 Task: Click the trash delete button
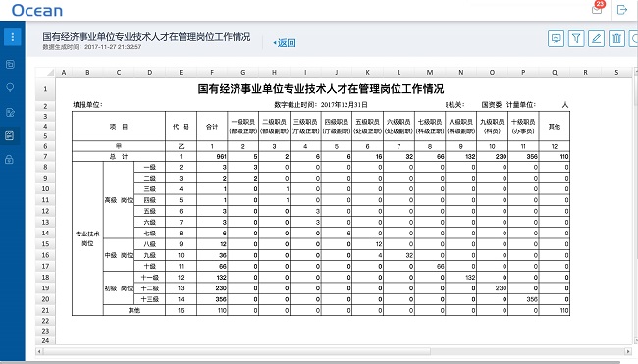click(x=616, y=38)
